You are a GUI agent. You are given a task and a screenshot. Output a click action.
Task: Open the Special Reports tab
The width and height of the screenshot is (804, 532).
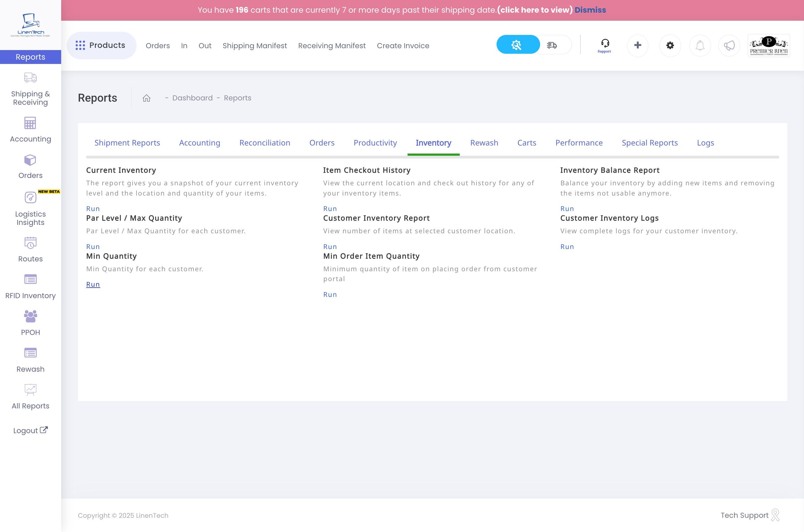pyautogui.click(x=649, y=143)
